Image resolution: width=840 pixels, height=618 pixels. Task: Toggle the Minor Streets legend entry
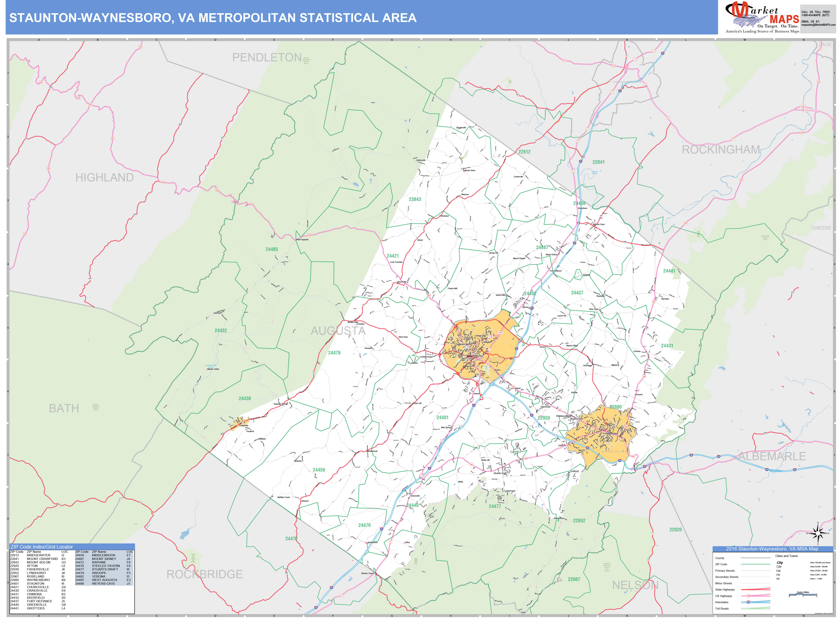(756, 584)
